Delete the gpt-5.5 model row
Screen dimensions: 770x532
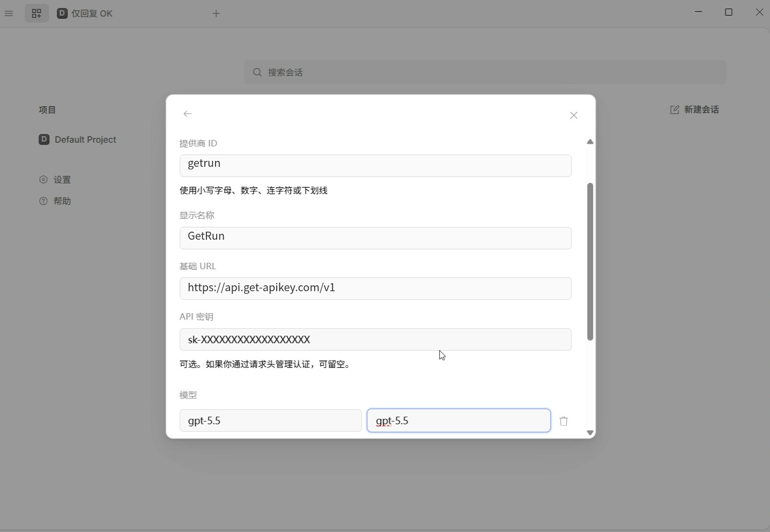564,421
